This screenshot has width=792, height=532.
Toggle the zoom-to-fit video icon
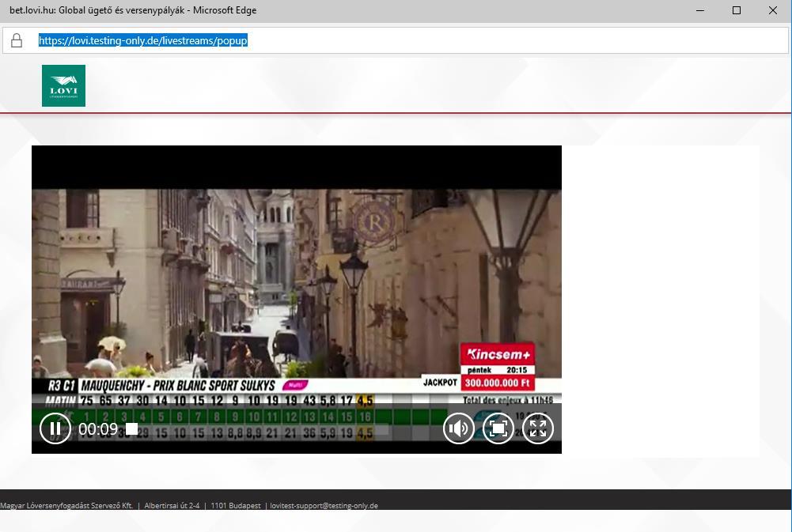coord(498,428)
